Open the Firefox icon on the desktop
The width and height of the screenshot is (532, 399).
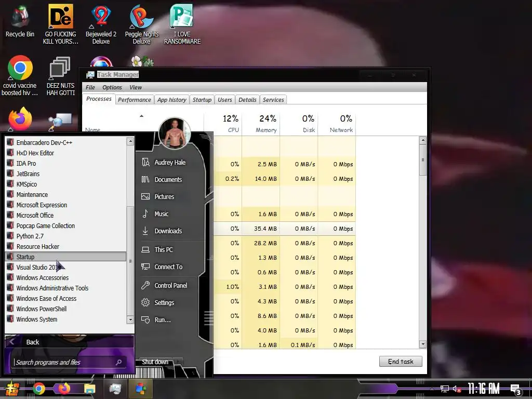pyautogui.click(x=20, y=119)
